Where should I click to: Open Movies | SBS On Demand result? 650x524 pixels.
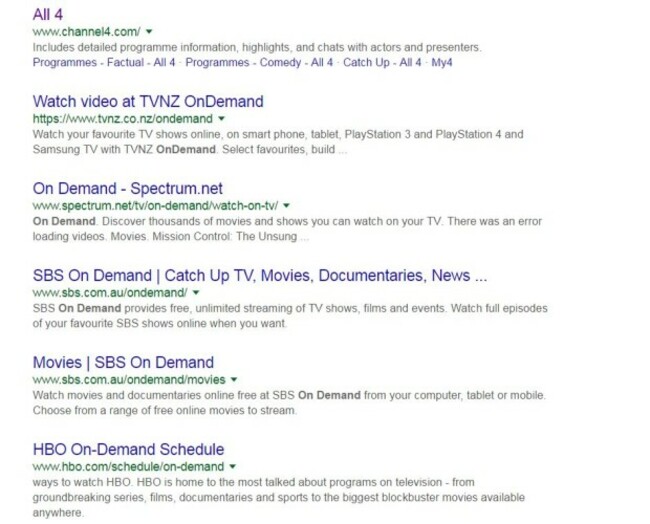click(x=123, y=363)
